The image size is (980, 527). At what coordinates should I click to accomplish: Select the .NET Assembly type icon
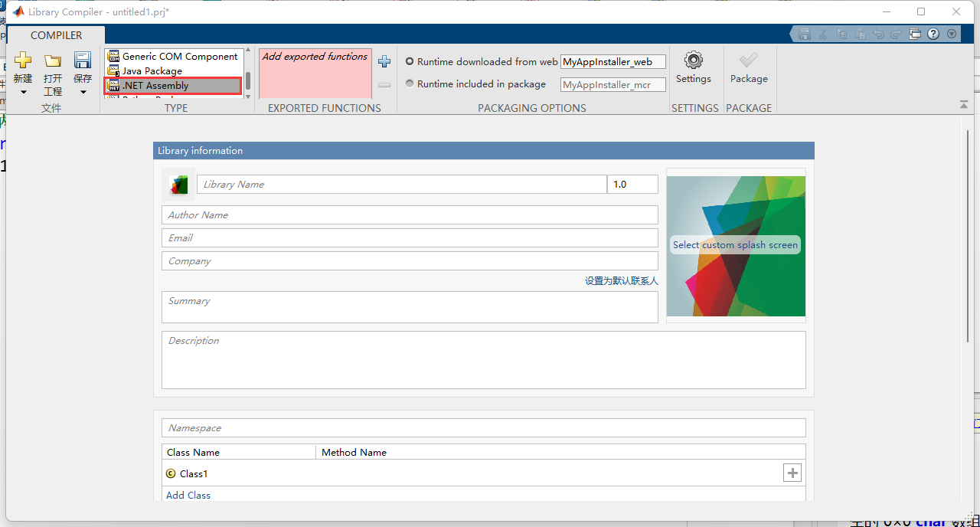coord(113,85)
